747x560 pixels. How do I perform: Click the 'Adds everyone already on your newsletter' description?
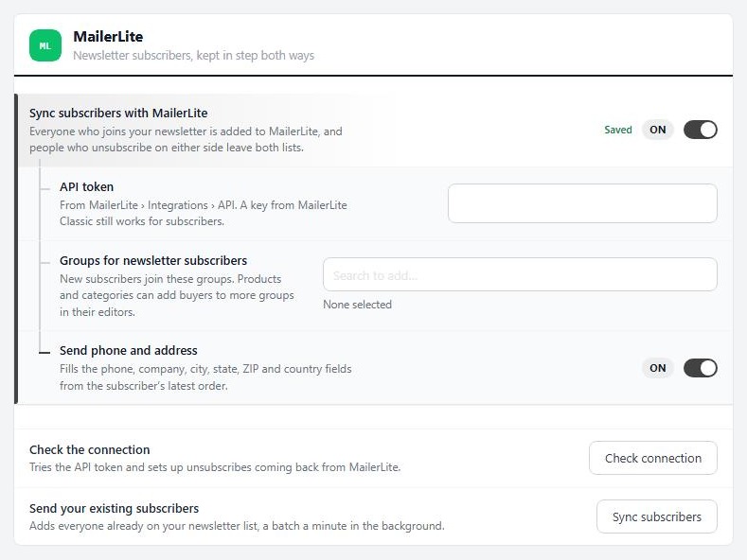coord(237,526)
